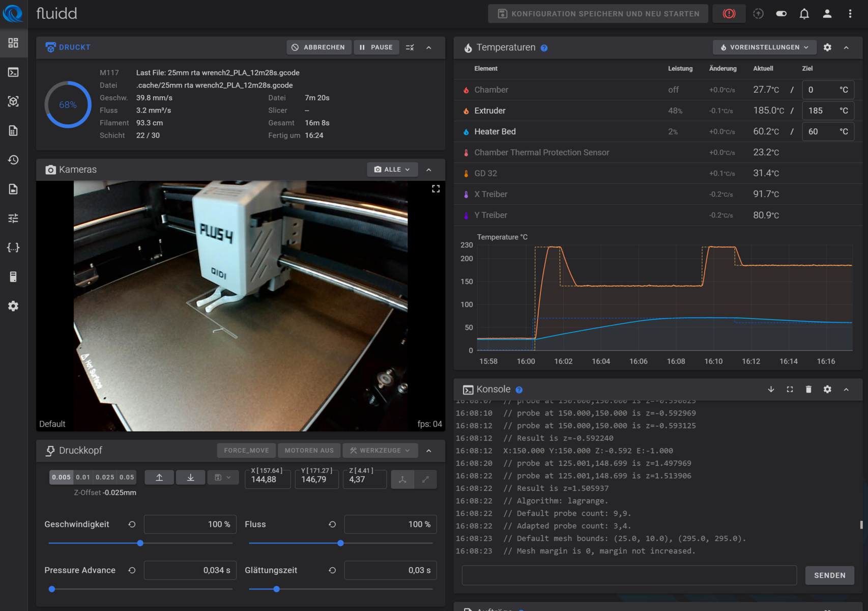Image resolution: width=868 pixels, height=611 pixels.
Task: Open temperature panel settings gear
Action: [827, 47]
